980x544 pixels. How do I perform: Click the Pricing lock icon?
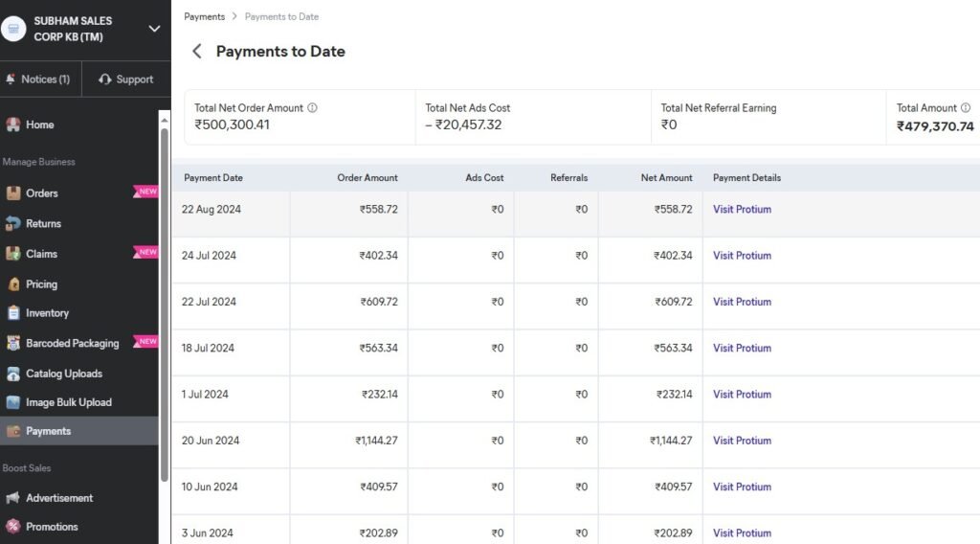click(13, 284)
